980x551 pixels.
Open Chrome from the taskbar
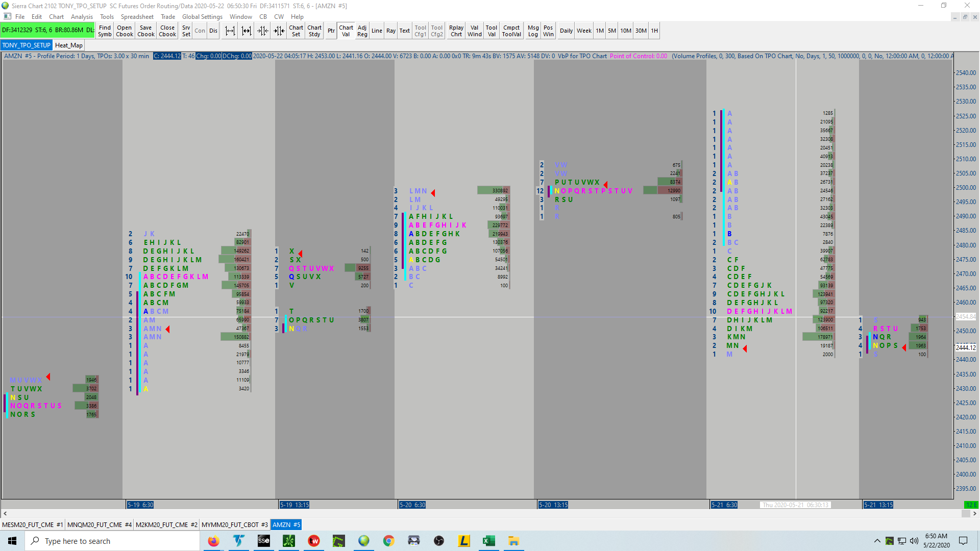pyautogui.click(x=388, y=541)
